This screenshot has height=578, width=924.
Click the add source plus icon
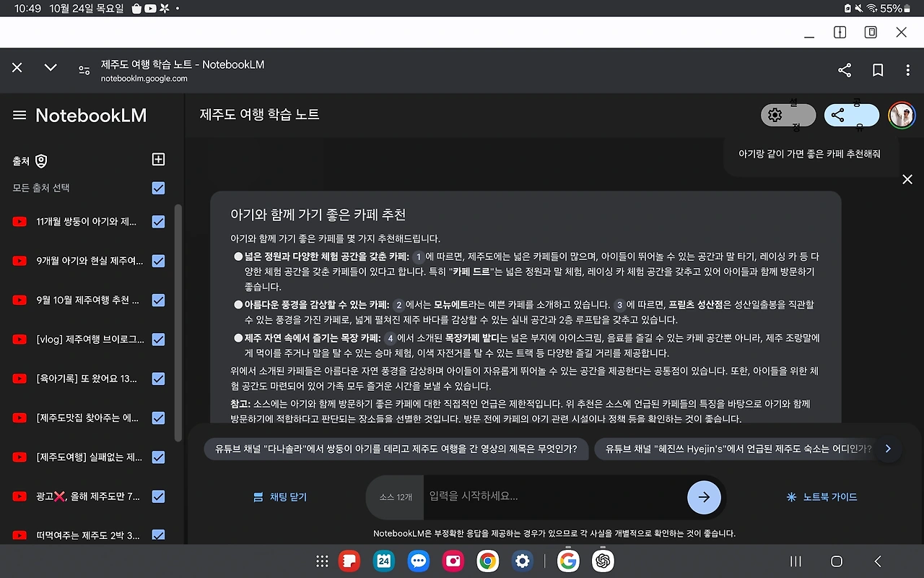(159, 160)
